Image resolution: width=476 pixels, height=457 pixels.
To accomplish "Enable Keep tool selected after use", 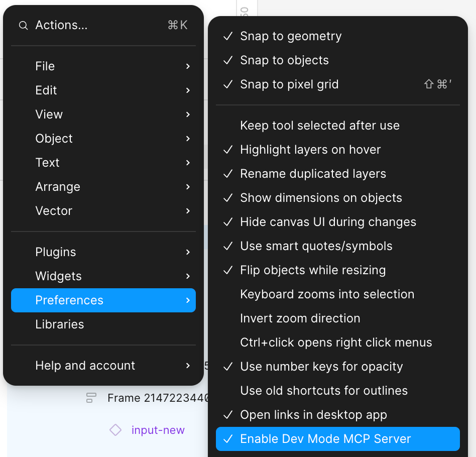I will tap(320, 125).
